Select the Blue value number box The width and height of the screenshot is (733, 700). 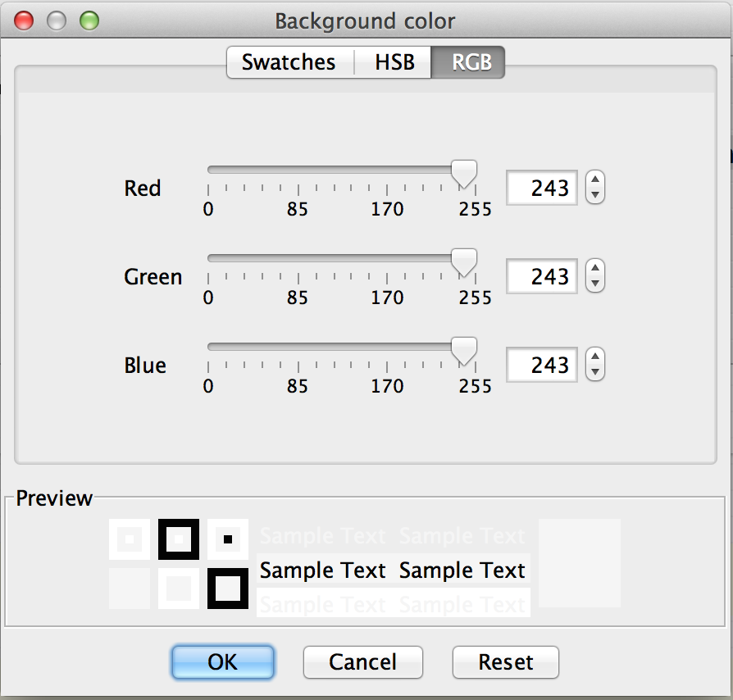[542, 366]
